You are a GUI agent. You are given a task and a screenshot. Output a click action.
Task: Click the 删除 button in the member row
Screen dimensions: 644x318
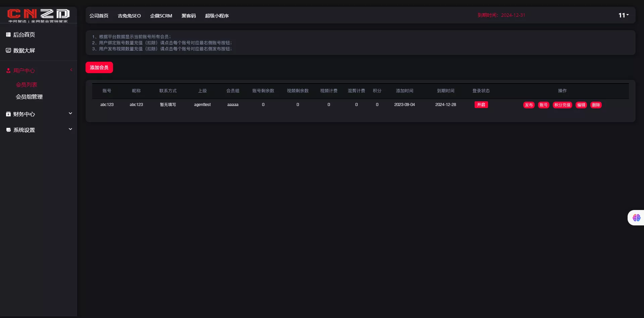596,105
